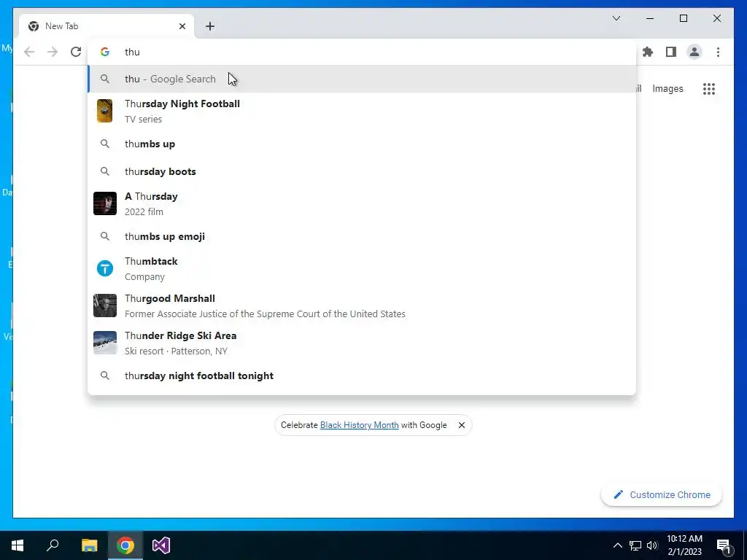Toggle the Chrome side panel
The height and width of the screenshot is (560, 747).
(x=671, y=52)
